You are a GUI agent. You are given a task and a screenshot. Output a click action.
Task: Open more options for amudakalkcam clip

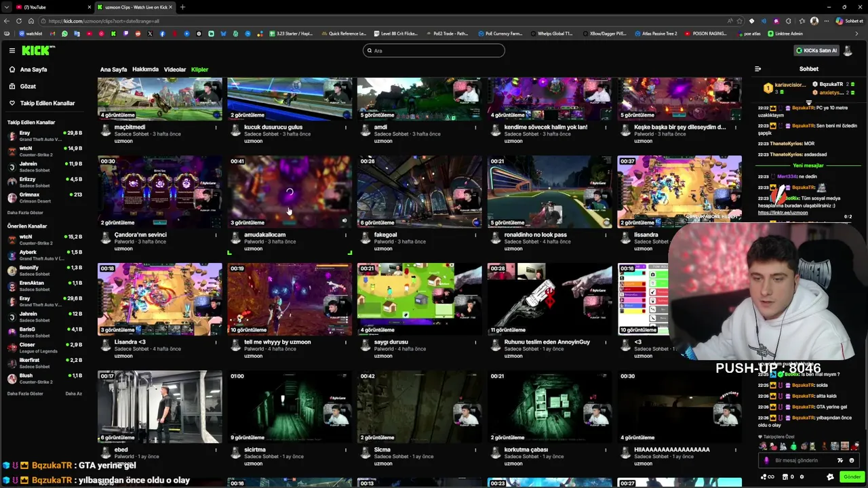tap(346, 235)
